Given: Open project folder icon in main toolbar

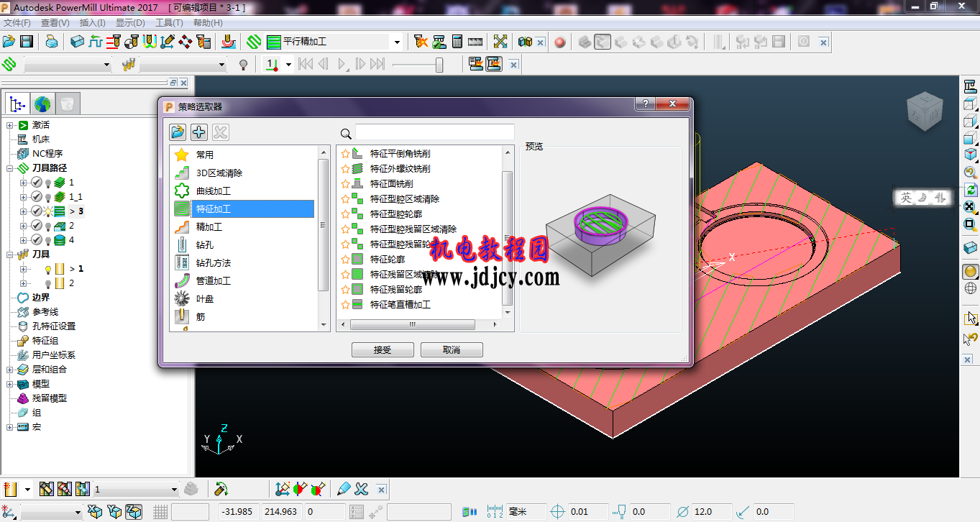Looking at the screenshot, I should pyautogui.click(x=9, y=42).
